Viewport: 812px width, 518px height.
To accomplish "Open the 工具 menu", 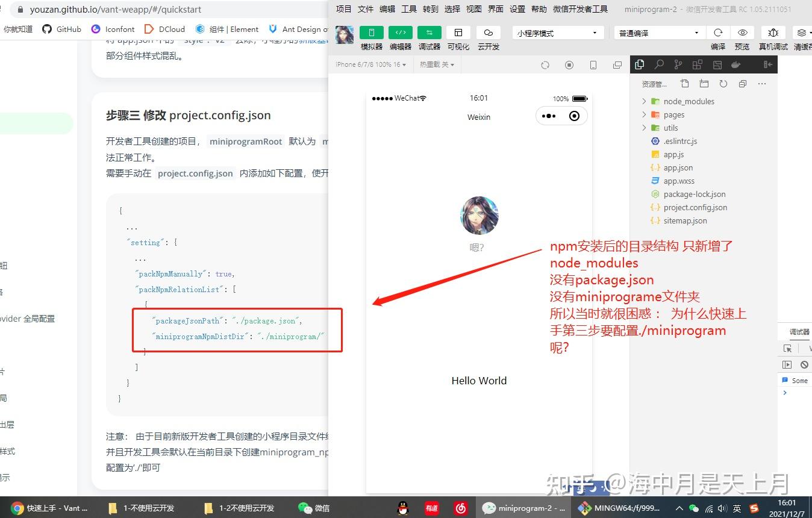I will (408, 9).
